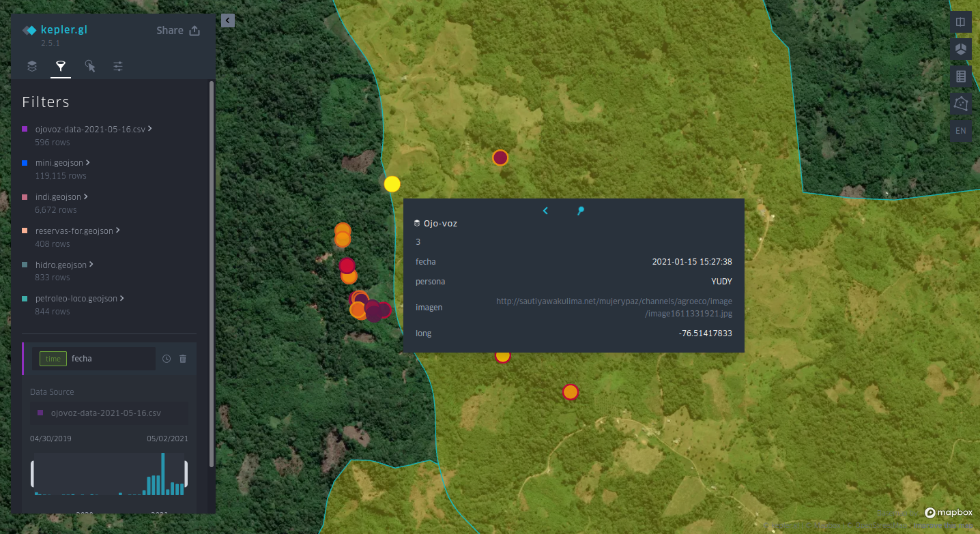Screen dimensions: 980x534
Task: Toggle 3D map perspective
Action: point(961,48)
